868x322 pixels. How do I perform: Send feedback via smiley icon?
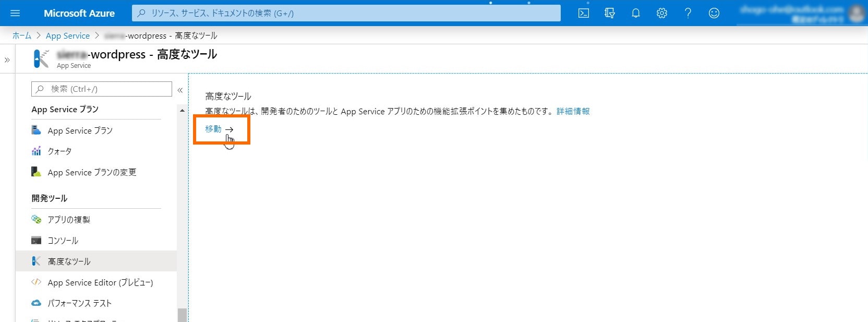coord(714,13)
